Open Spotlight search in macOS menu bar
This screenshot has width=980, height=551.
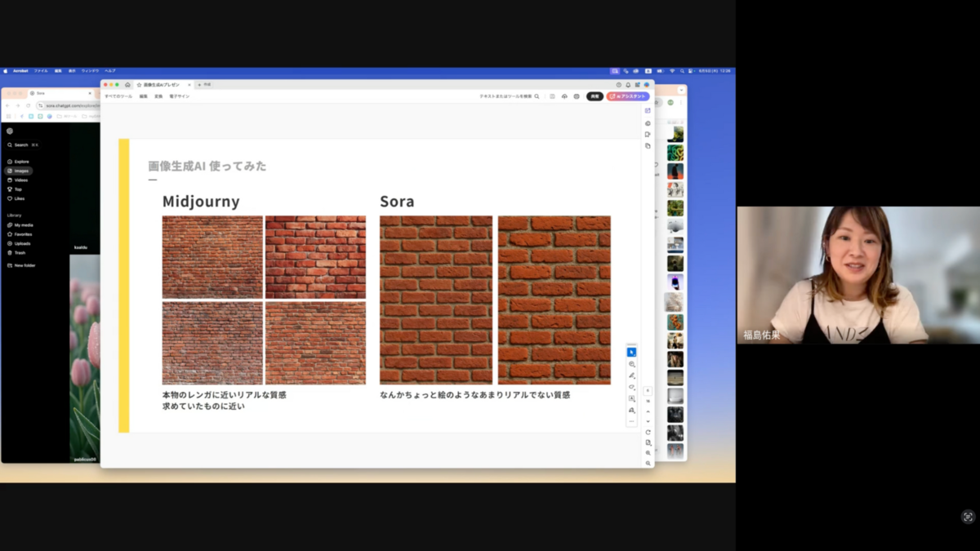(681, 71)
